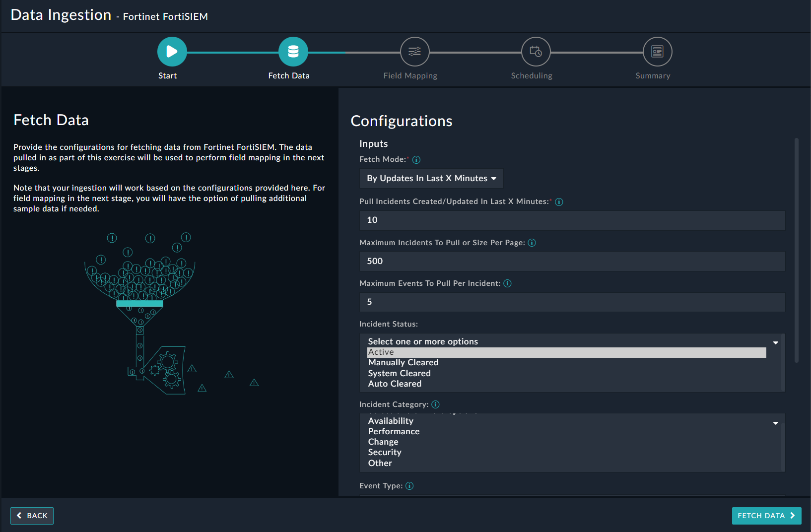
Task: Choose Security in Incident Category list
Action: pos(385,453)
